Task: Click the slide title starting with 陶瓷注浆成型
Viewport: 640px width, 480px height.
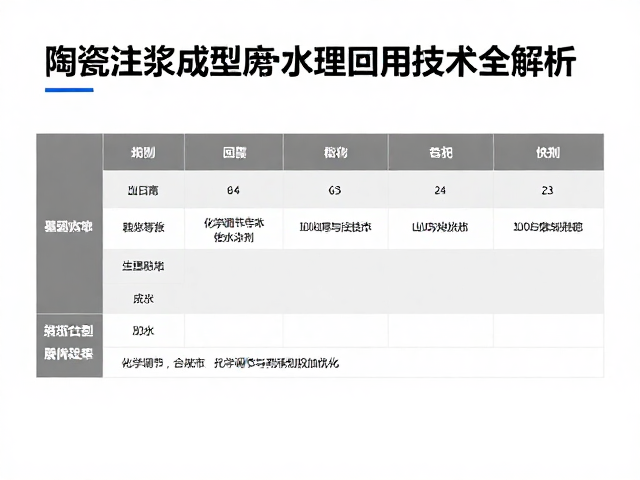Action: click(x=310, y=62)
